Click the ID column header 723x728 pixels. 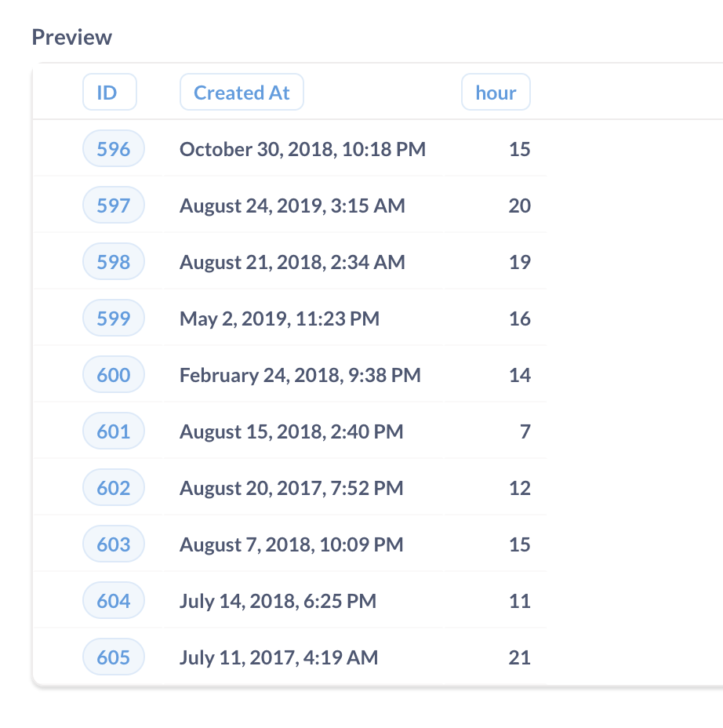(x=109, y=92)
